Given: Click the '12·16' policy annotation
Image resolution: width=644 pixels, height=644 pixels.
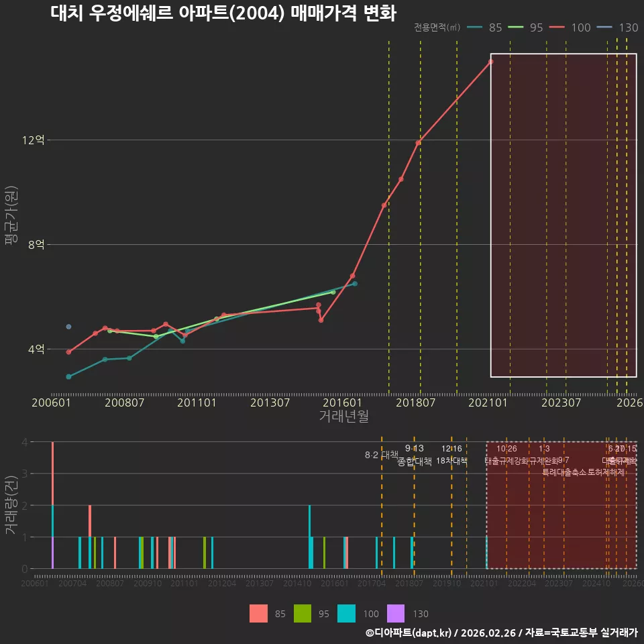Looking at the screenshot, I should coord(451,449).
